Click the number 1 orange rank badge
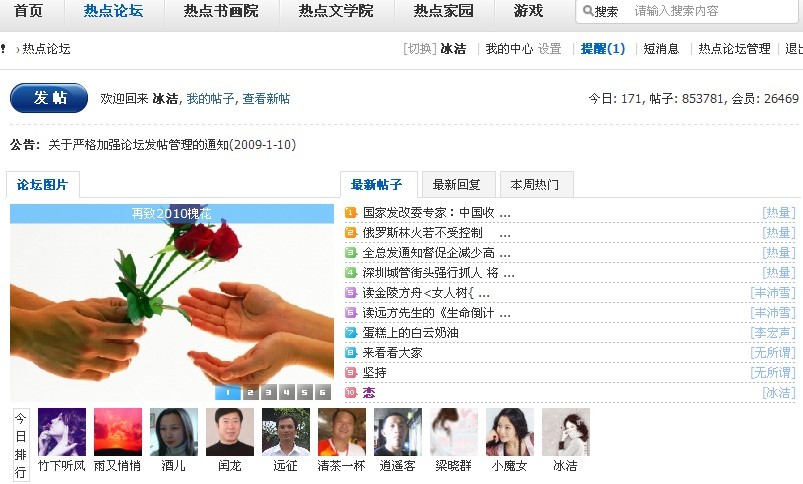 350,213
